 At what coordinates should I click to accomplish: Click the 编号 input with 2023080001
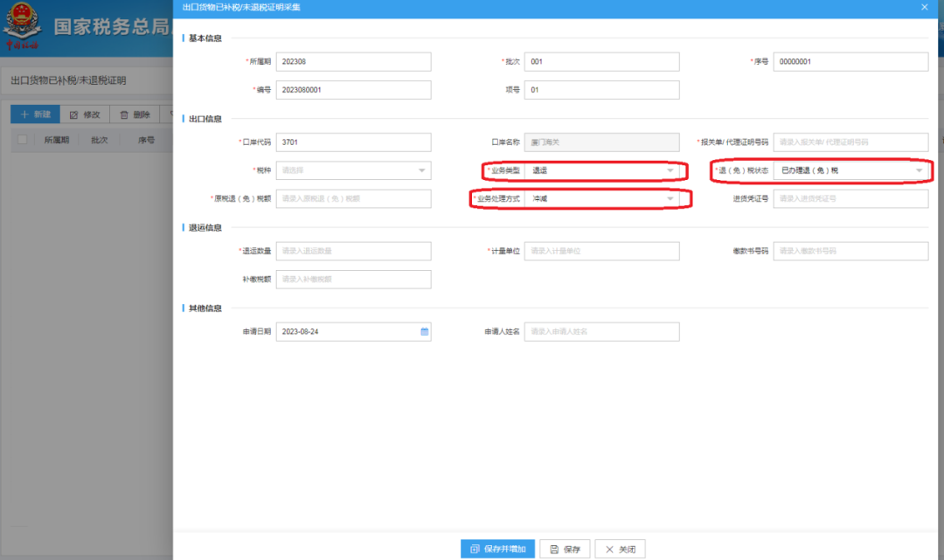(x=353, y=90)
